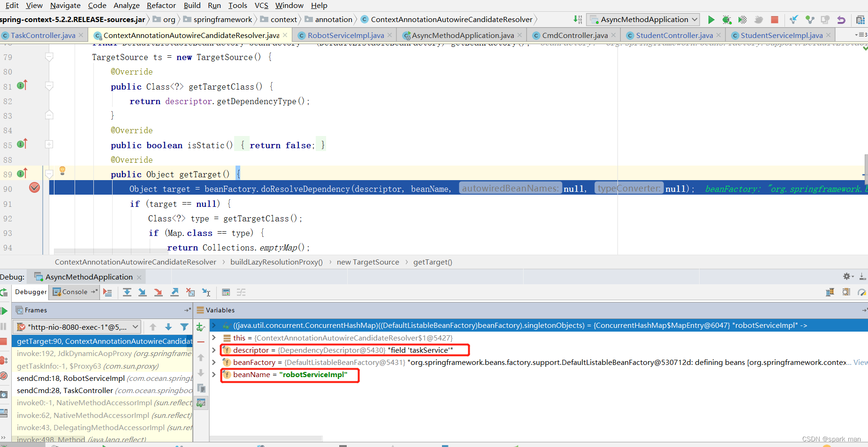This screenshot has height=447, width=868.
Task: Commit changes using the green VCS icon
Action: coord(810,20)
